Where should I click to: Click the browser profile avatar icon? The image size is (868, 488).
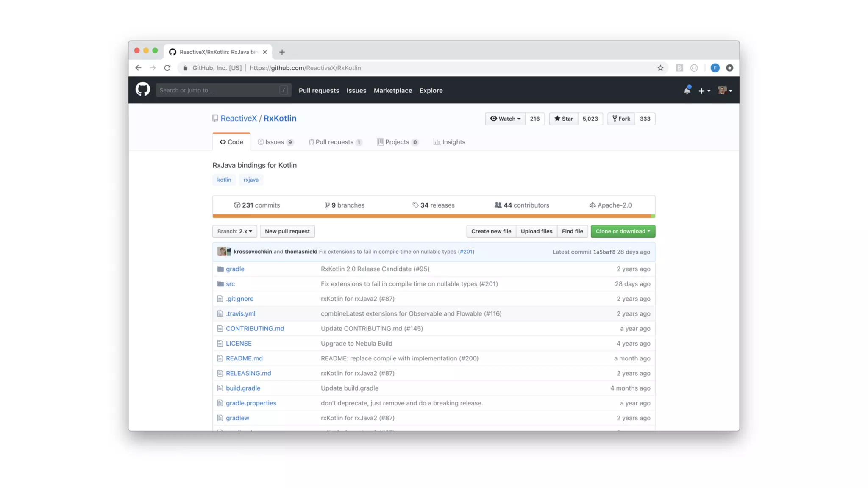[x=715, y=68]
